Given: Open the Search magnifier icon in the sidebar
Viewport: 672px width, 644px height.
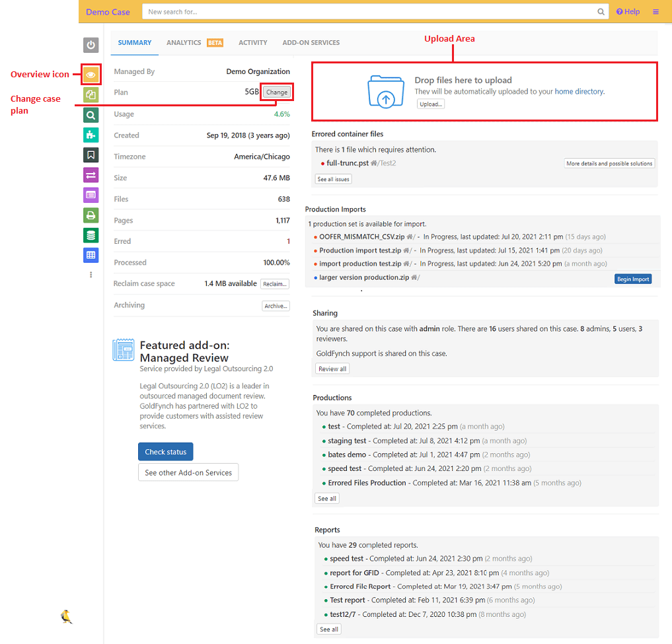Looking at the screenshot, I should (x=91, y=114).
